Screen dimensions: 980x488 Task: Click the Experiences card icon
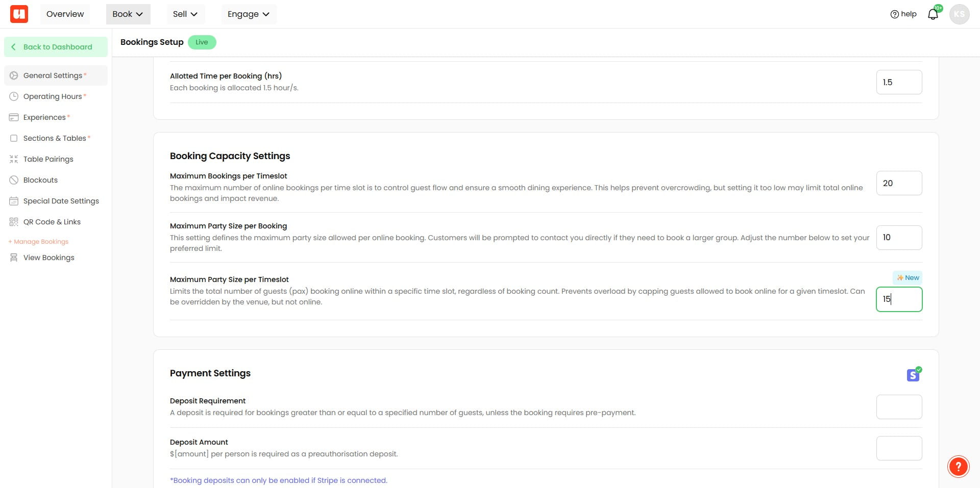pos(14,117)
